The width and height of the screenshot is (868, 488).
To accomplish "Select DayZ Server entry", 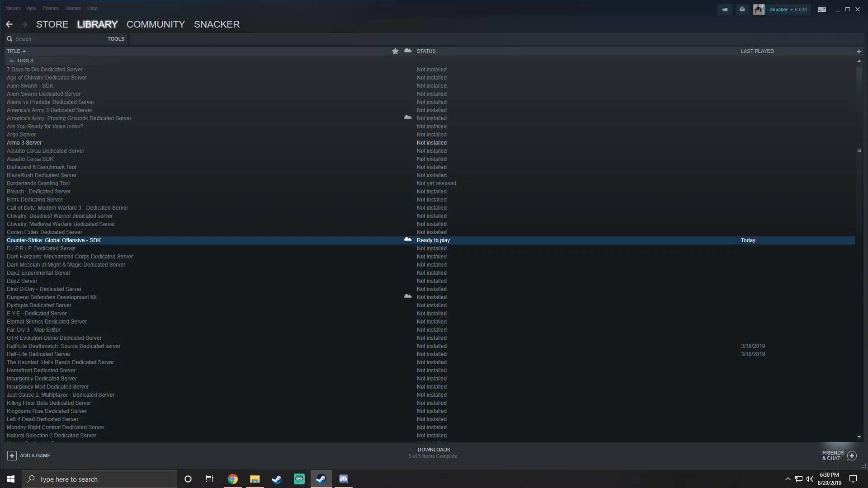I will 22,281.
